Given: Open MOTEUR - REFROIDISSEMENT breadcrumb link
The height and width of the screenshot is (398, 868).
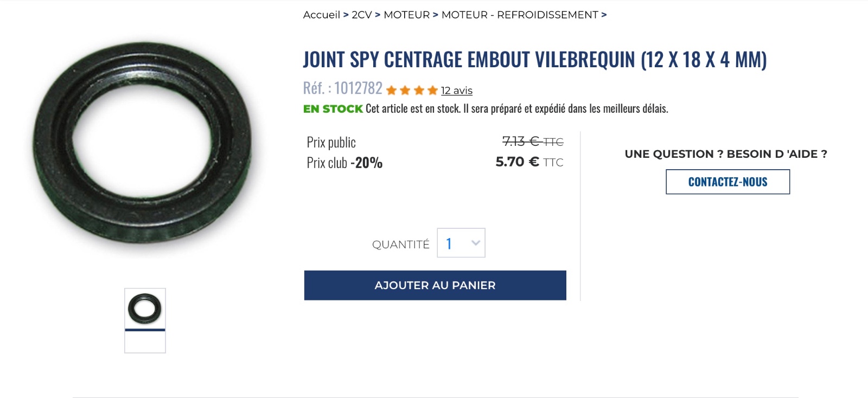Looking at the screenshot, I should coord(519,15).
